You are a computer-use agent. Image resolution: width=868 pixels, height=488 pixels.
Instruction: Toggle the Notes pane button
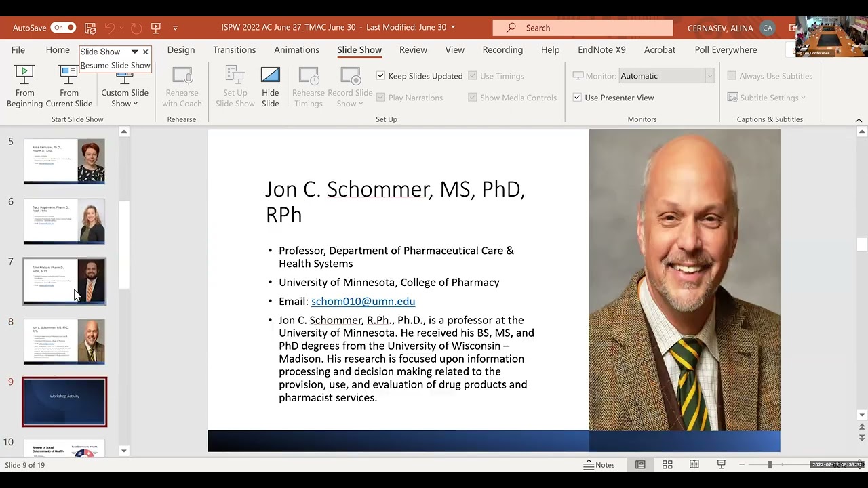pos(599,465)
